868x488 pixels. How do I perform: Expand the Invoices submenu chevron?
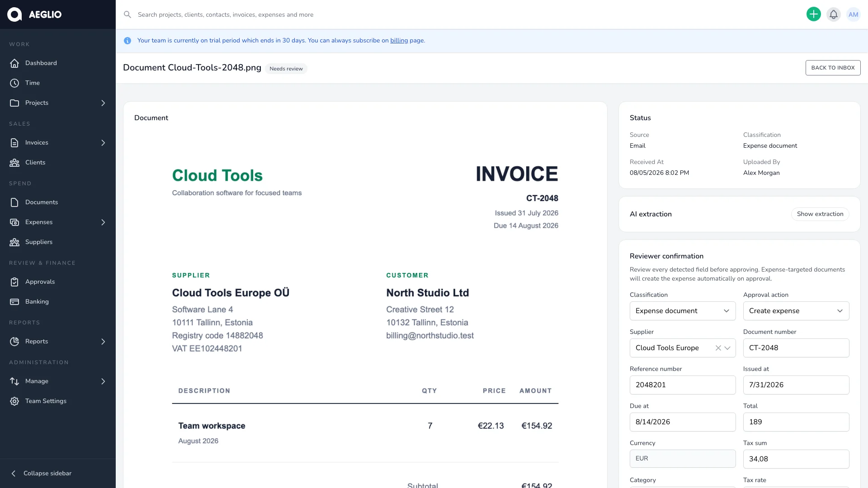coord(103,143)
